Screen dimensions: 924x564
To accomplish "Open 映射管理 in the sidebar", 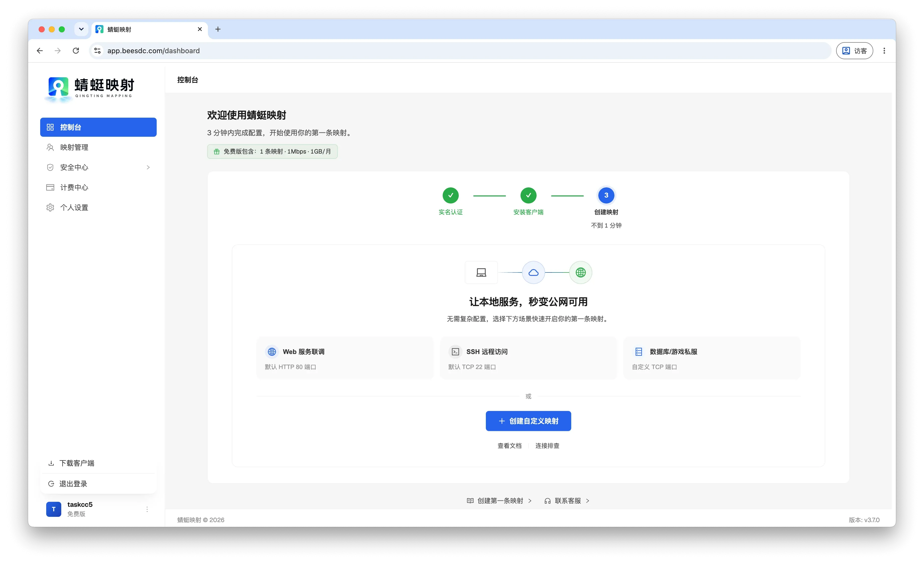I will pyautogui.click(x=98, y=147).
